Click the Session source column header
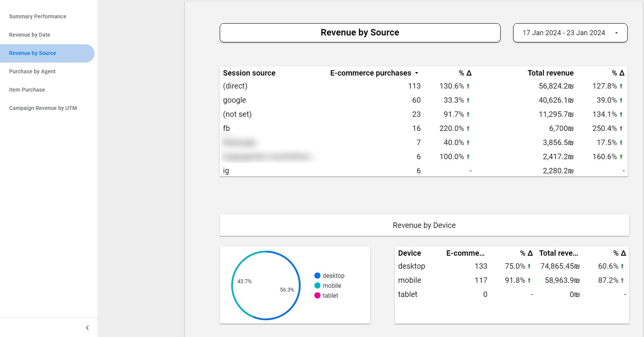This screenshot has width=644, height=337. point(249,73)
